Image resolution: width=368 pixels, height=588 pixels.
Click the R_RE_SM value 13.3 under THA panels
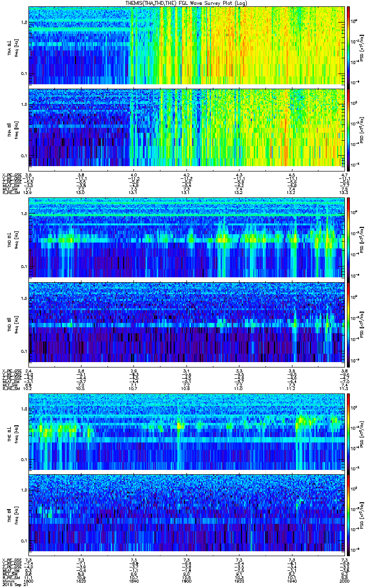click(x=344, y=193)
